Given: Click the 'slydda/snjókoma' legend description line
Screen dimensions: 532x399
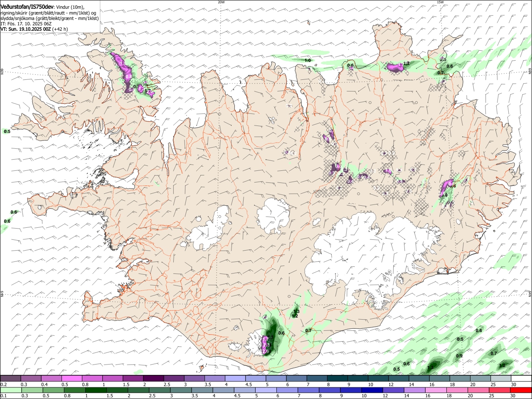Looking at the screenshot, I should 49,18.
